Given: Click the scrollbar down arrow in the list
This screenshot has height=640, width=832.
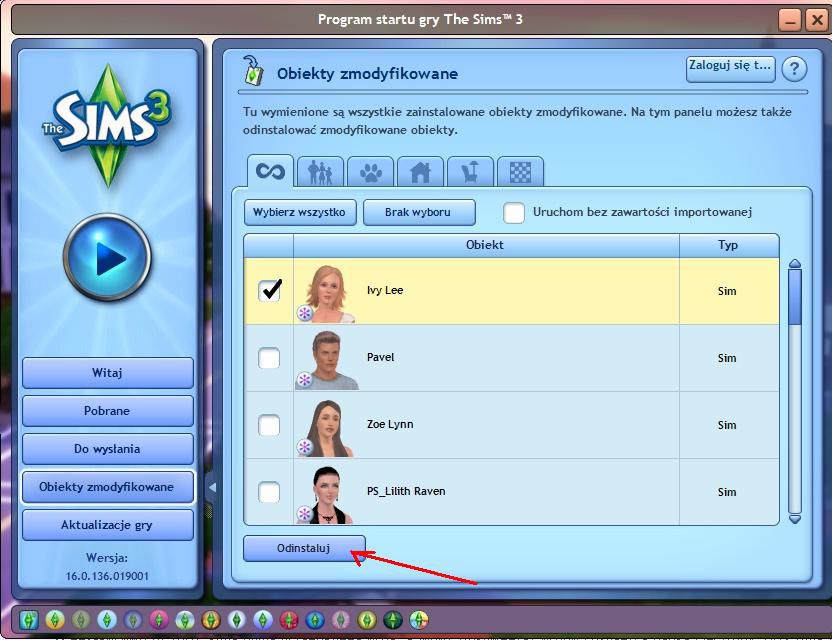Looking at the screenshot, I should coord(795,518).
